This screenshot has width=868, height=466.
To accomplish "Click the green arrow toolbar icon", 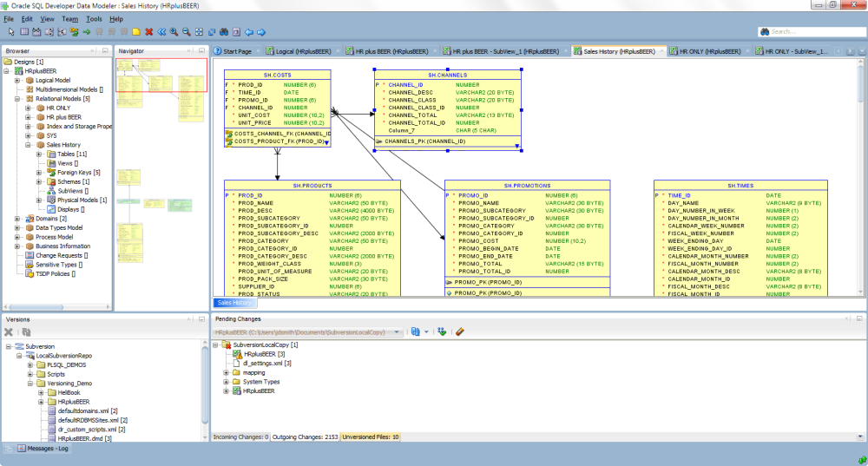I will [x=87, y=32].
